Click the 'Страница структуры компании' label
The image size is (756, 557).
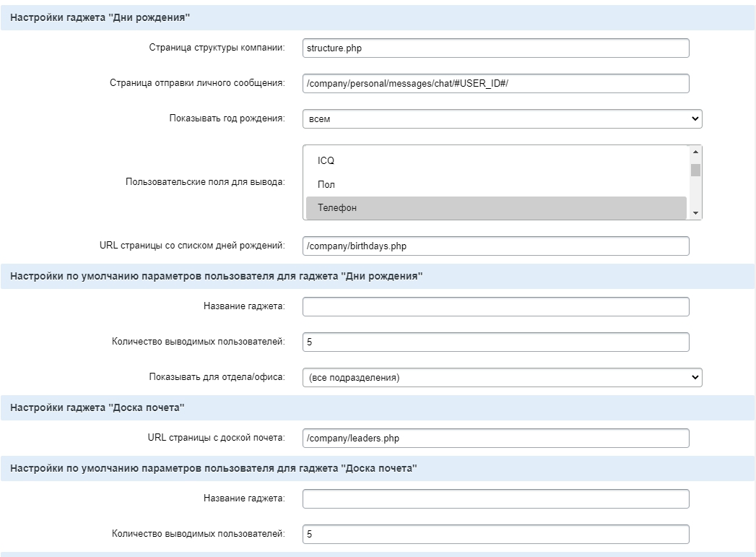tap(217, 47)
